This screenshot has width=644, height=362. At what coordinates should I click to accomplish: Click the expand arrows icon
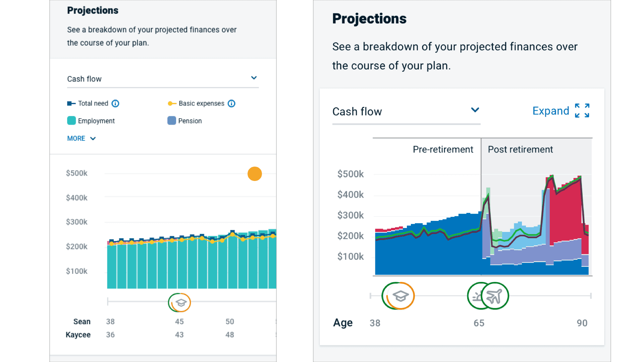[x=582, y=111]
